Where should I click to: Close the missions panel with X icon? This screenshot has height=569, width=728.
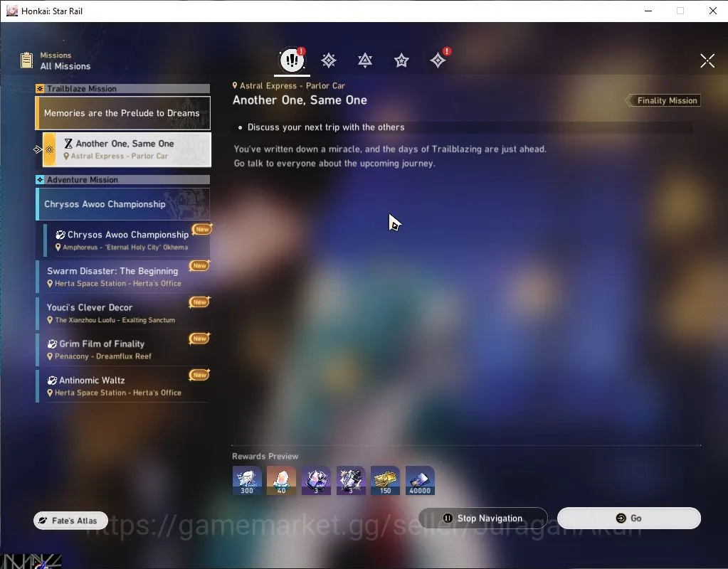(707, 60)
